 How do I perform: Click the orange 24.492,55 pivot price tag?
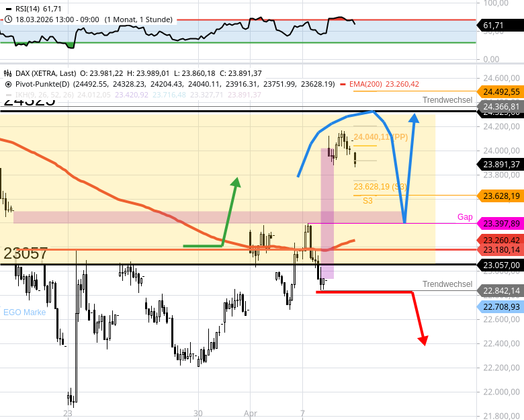[x=500, y=92]
